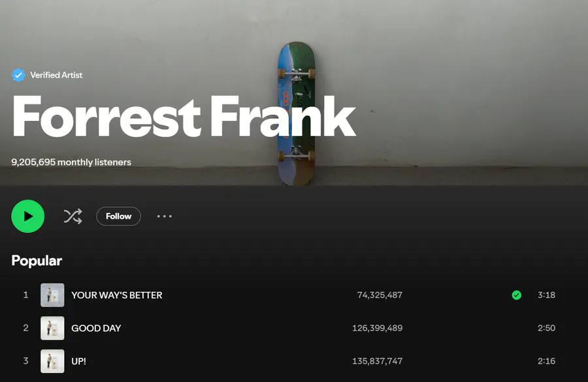
Task: Select the song title YOUR WAY'S BETTER
Action: pyautogui.click(x=117, y=295)
